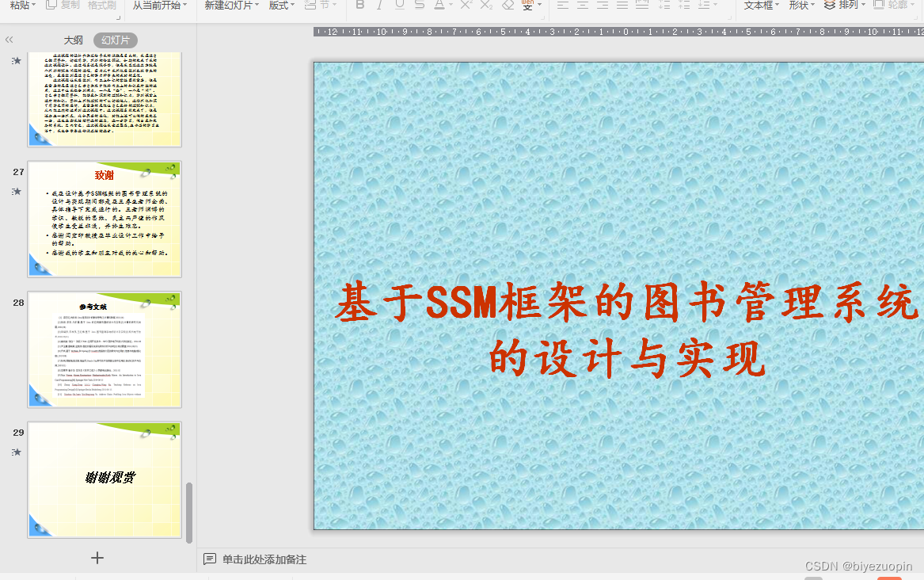The height and width of the screenshot is (580, 924).
Task: Justify the text alignment
Action: click(x=622, y=5)
